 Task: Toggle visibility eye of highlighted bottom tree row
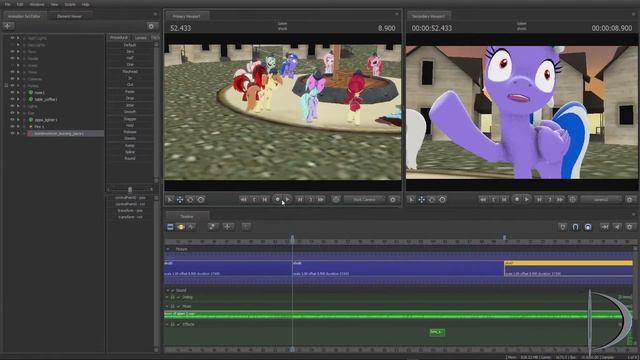pyautogui.click(x=12, y=133)
